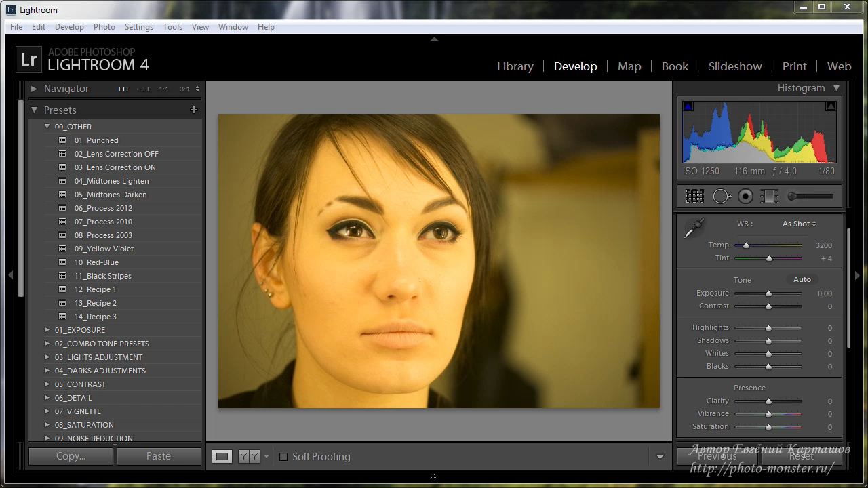Screen dimensions: 868x488
Task: Pick the White Balance Selector eyedropper
Action: point(694,228)
